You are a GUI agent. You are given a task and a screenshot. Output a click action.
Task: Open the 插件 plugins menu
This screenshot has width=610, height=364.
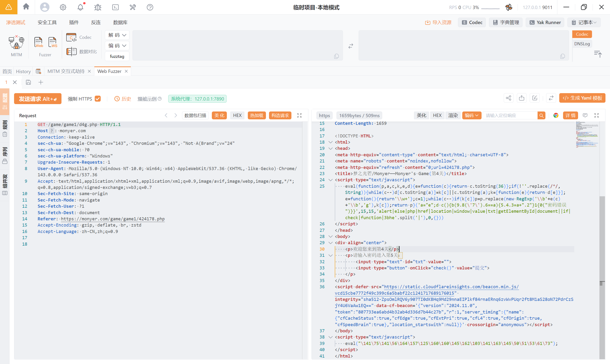74,22
